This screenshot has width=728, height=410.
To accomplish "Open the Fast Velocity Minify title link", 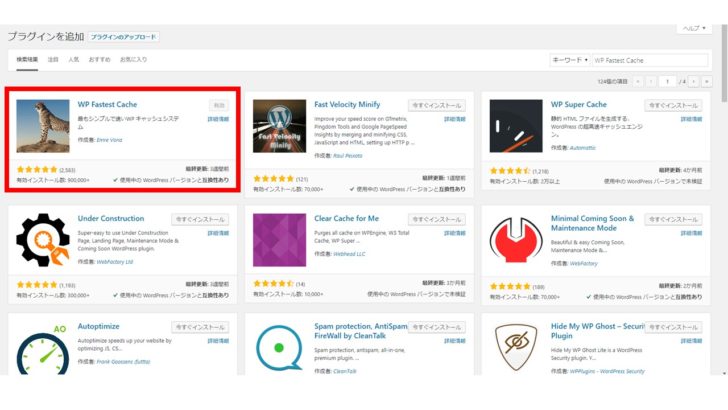I will 347,104.
